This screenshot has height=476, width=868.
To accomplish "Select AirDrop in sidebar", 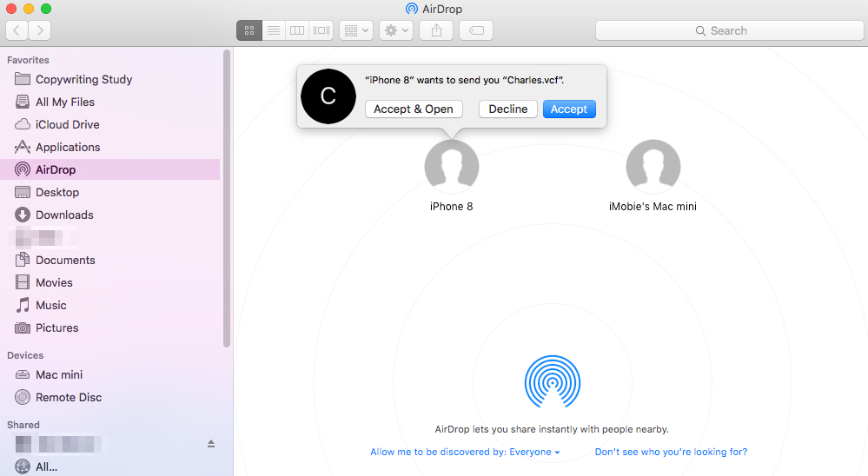I will 110,169.
